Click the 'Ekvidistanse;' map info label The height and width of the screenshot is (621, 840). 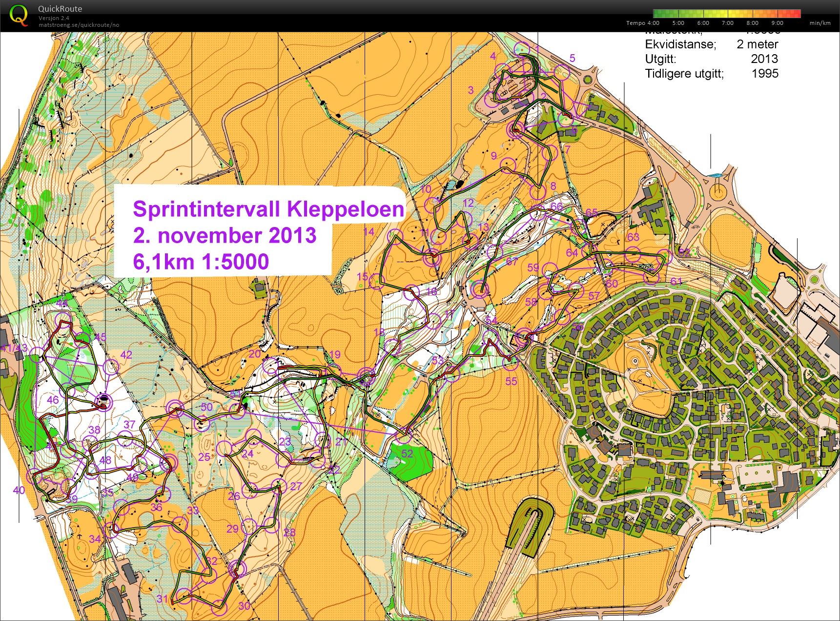pos(680,44)
